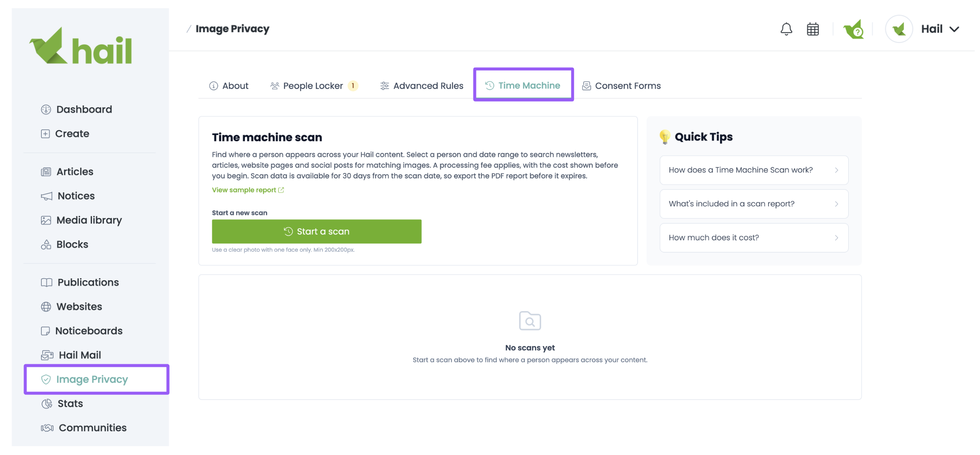This screenshot has width=980, height=455.
Task: Select Media library in the sidebar
Action: point(81,220)
